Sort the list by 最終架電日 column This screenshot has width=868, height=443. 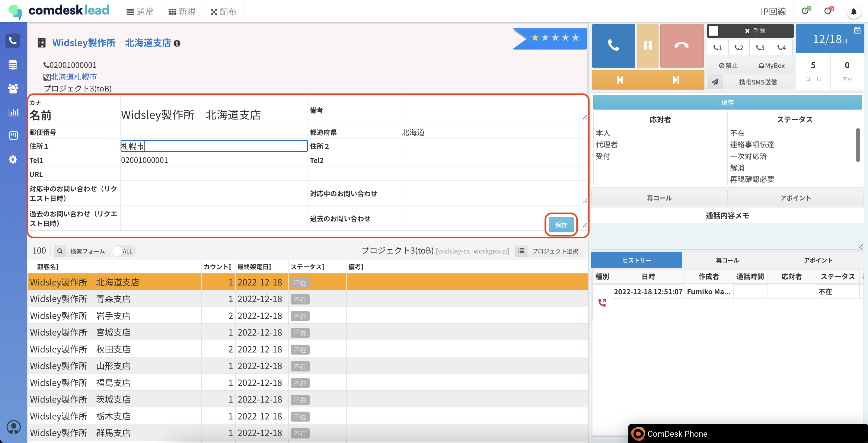[x=254, y=267]
